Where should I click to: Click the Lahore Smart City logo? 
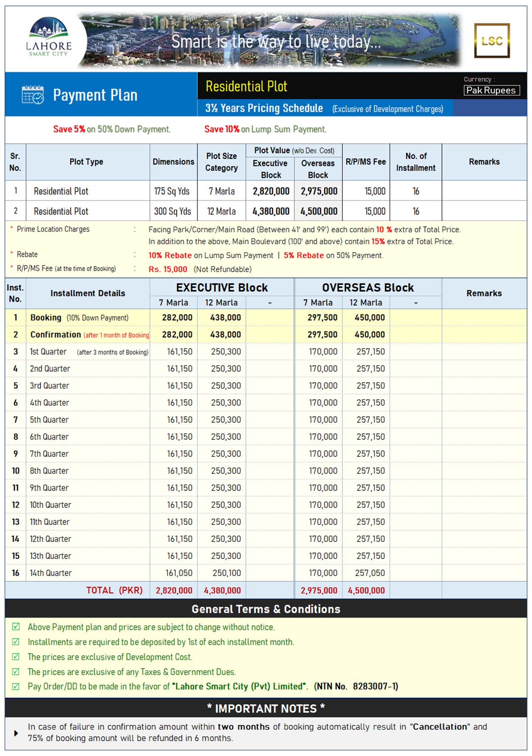click(x=49, y=37)
